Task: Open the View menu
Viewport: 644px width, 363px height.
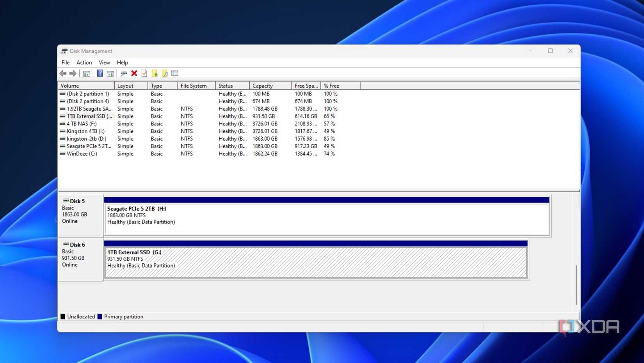Action: [x=104, y=63]
